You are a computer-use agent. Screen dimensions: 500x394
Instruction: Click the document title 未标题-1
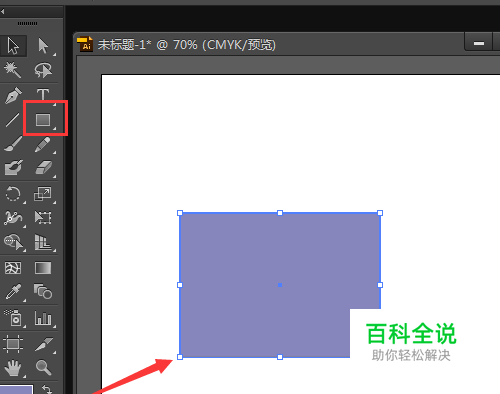124,45
